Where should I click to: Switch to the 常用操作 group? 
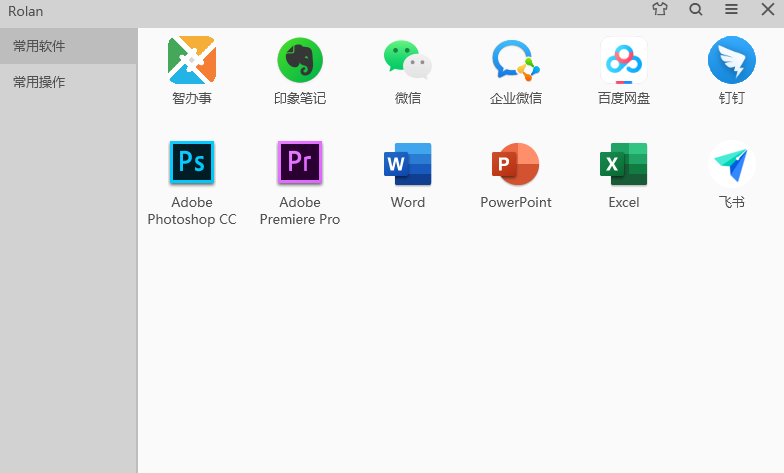click(x=68, y=82)
